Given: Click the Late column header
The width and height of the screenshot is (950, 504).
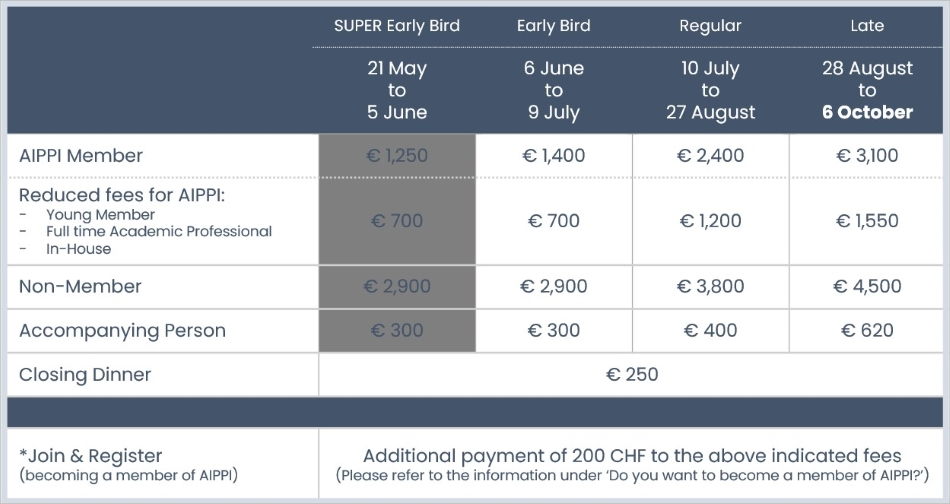Looking at the screenshot, I should (x=867, y=26).
